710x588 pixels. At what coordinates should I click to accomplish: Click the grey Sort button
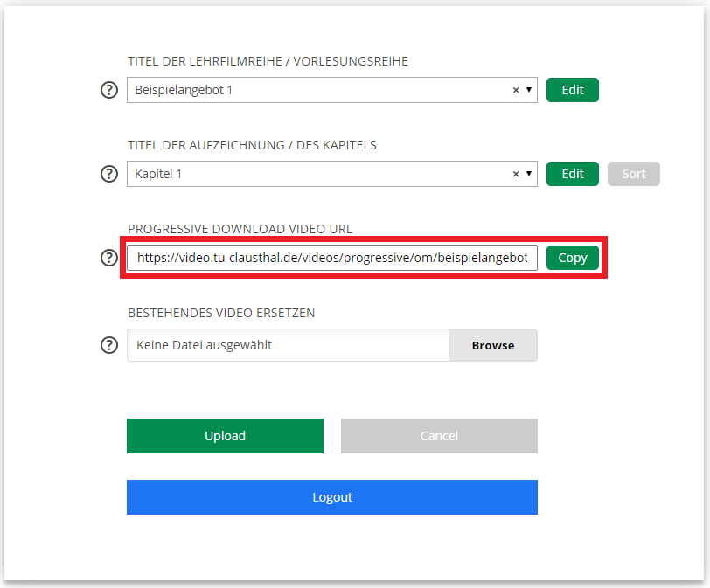pyautogui.click(x=633, y=174)
